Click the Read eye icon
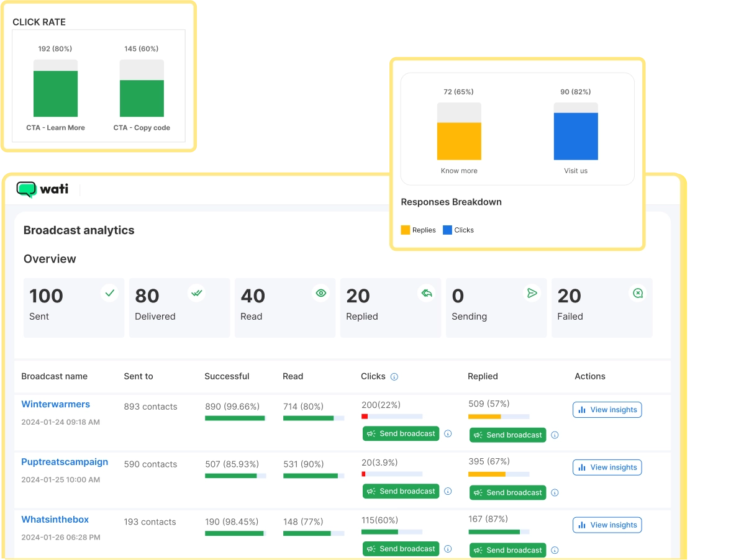This screenshot has height=560, width=731. click(321, 293)
